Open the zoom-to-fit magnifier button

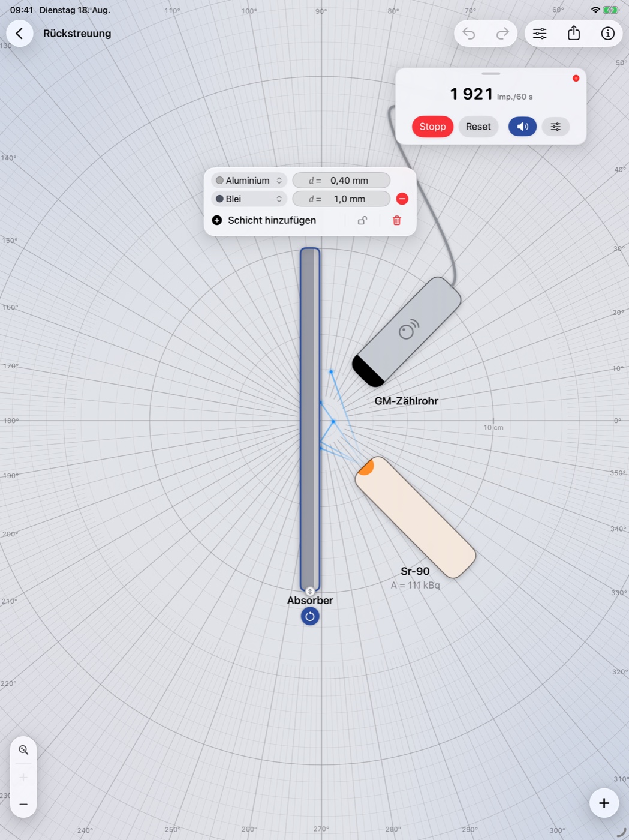[23, 750]
